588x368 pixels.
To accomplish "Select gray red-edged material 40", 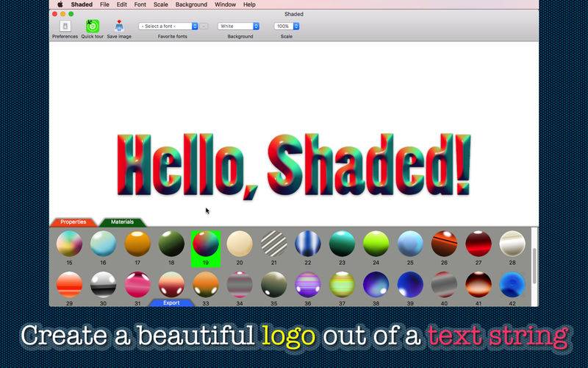I will 445,285.
